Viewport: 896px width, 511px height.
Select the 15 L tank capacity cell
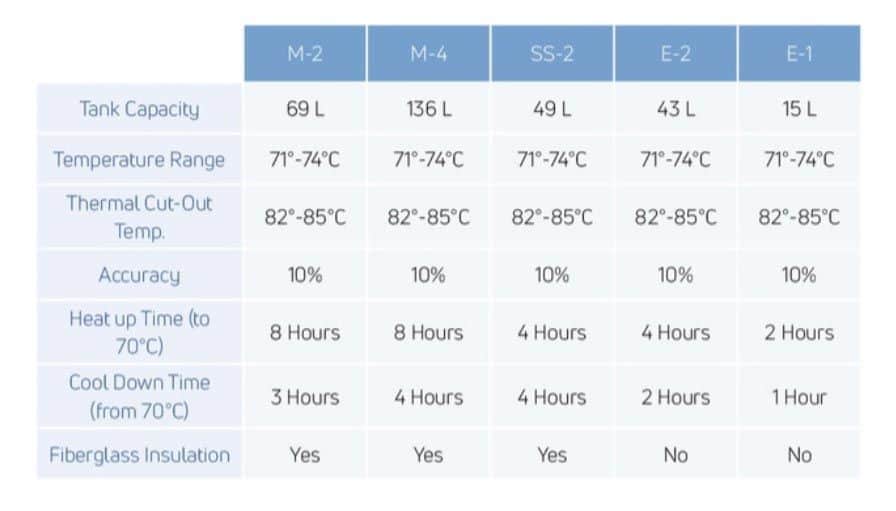[799, 109]
